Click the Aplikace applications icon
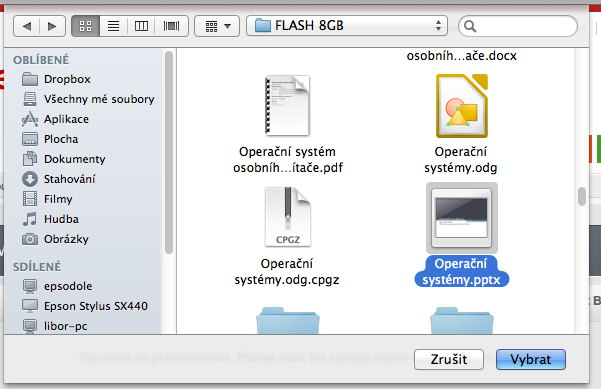 30,119
